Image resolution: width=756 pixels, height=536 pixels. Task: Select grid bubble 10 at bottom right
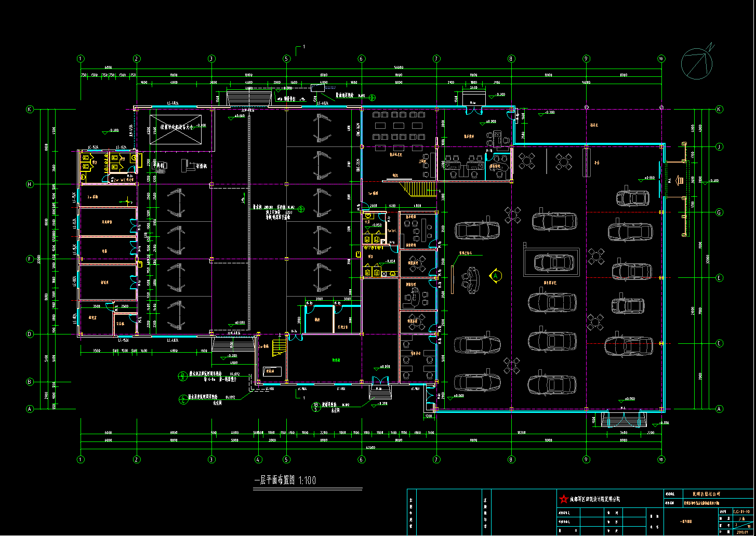(661, 459)
